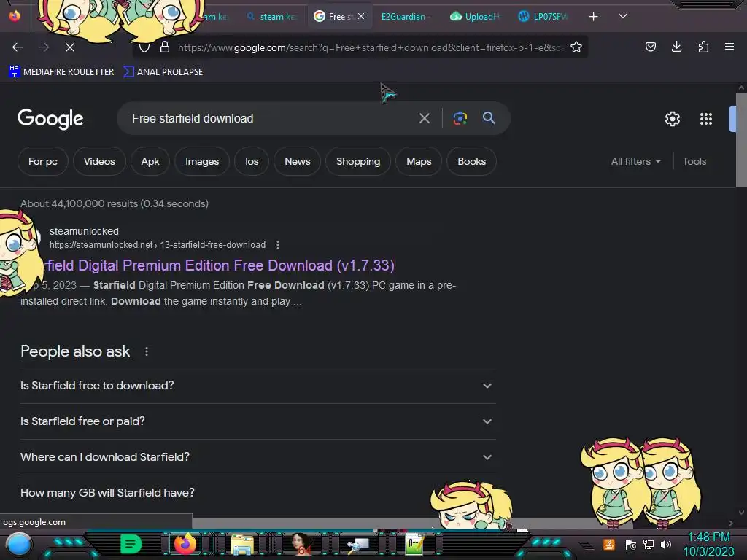Click the steamunlocked.net URL breadcrumb

point(158,245)
